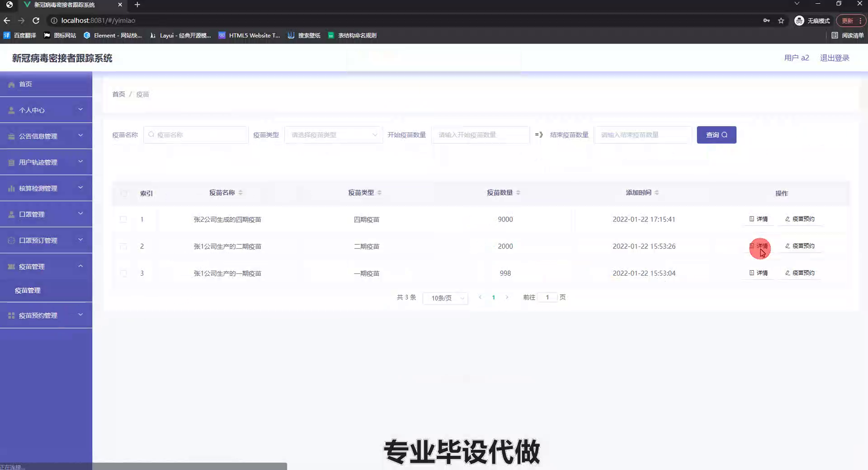Open the password key icon
Viewport: 868px width, 470px height.
point(766,20)
